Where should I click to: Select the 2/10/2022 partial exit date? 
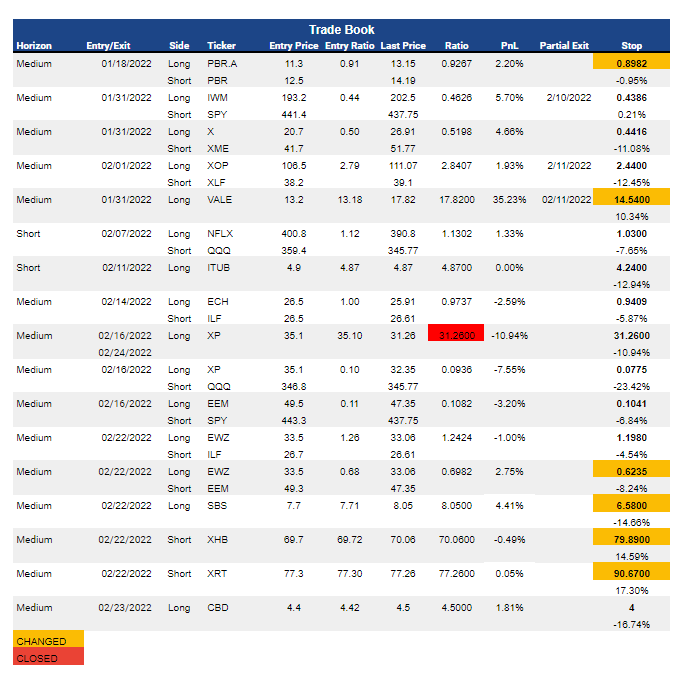coord(564,97)
